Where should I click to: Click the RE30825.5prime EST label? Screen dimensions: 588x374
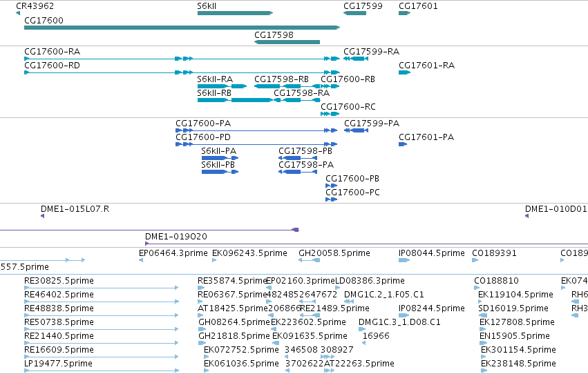pos(59,281)
